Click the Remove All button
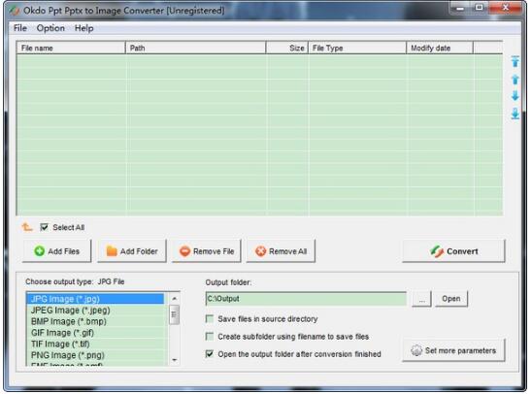532x394 pixels. (x=281, y=251)
